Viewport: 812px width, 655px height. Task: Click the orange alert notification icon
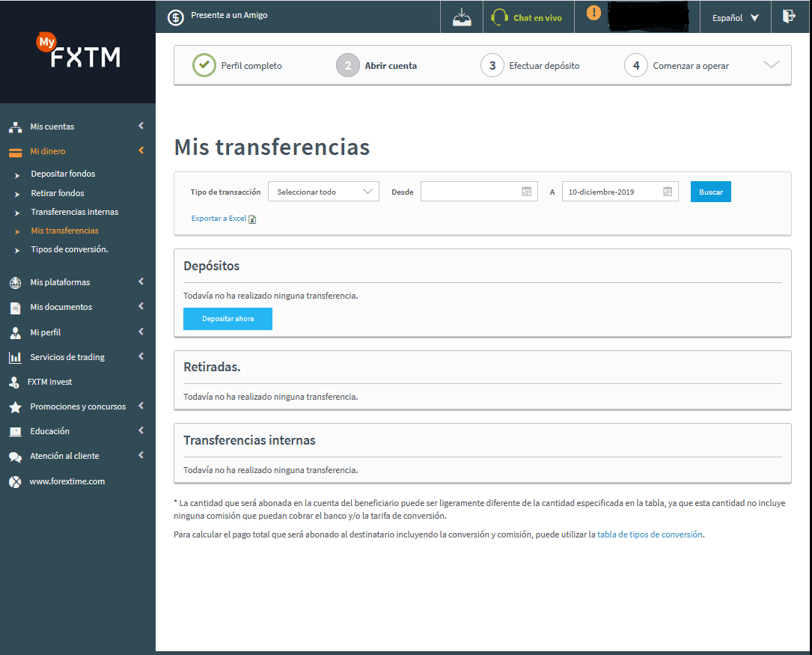[593, 13]
